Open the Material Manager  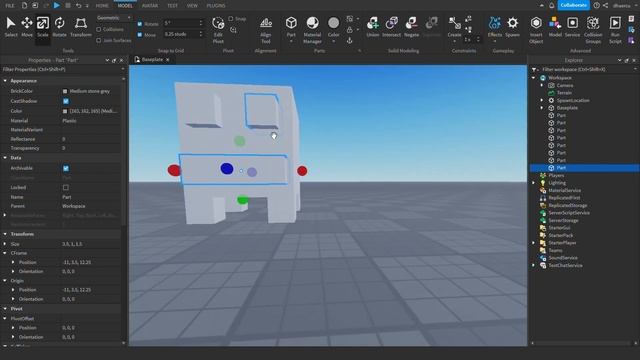pos(312,30)
